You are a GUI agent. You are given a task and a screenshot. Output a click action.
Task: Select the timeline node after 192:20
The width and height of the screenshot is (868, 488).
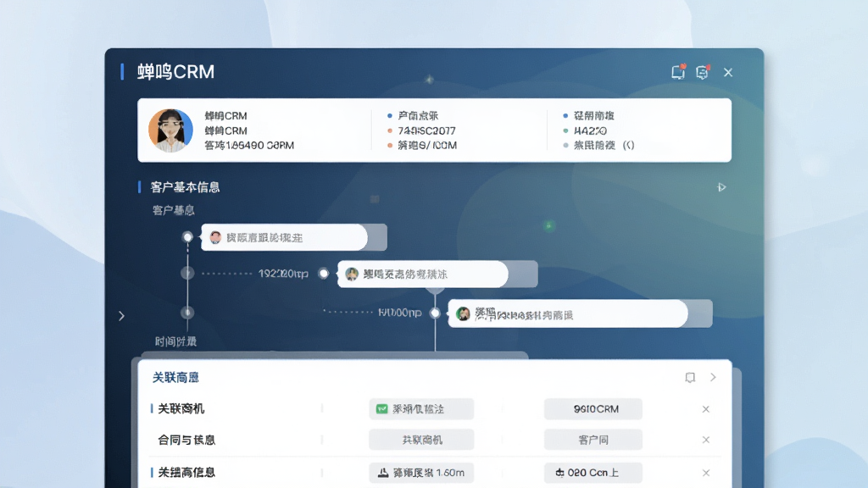tap(324, 274)
